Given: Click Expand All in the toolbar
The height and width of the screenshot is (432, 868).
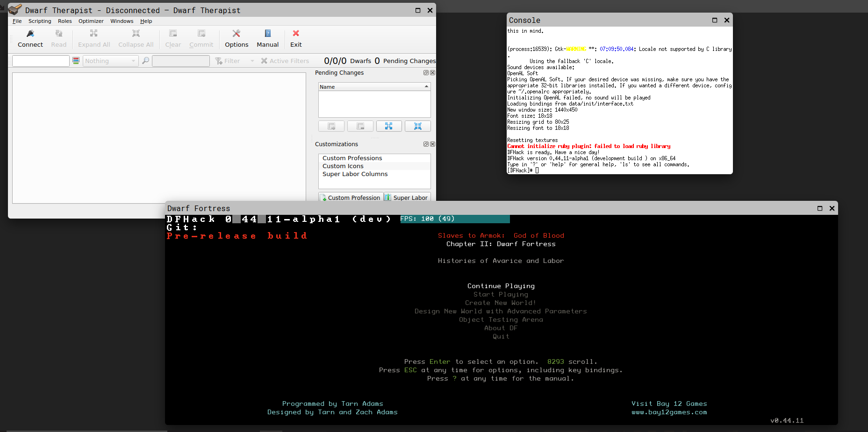Looking at the screenshot, I should [x=94, y=38].
